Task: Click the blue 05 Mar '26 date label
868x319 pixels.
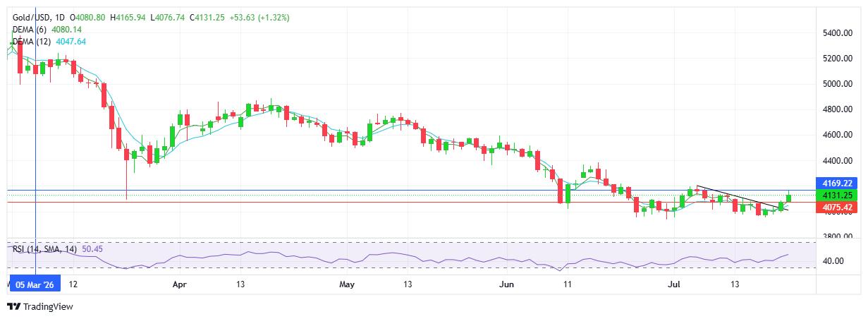Action: point(35,284)
